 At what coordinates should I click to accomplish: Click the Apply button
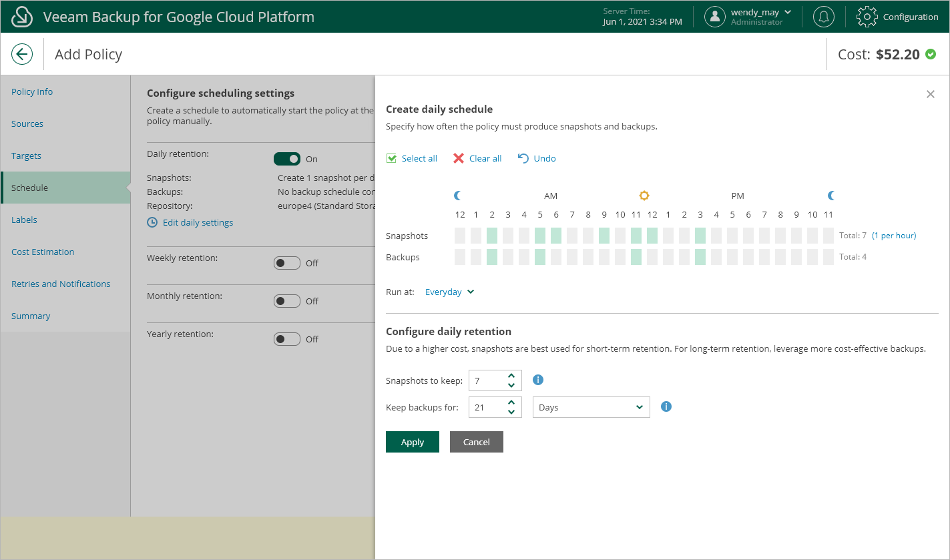point(413,442)
